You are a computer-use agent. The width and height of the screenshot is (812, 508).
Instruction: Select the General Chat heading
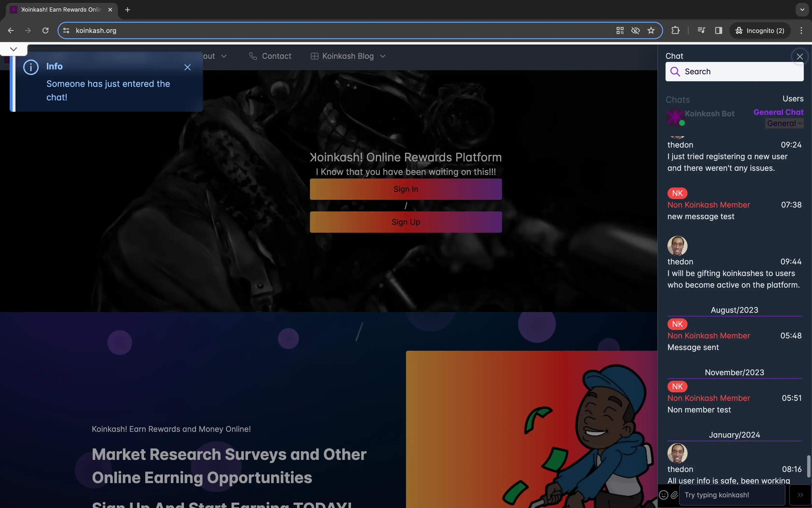pos(778,112)
